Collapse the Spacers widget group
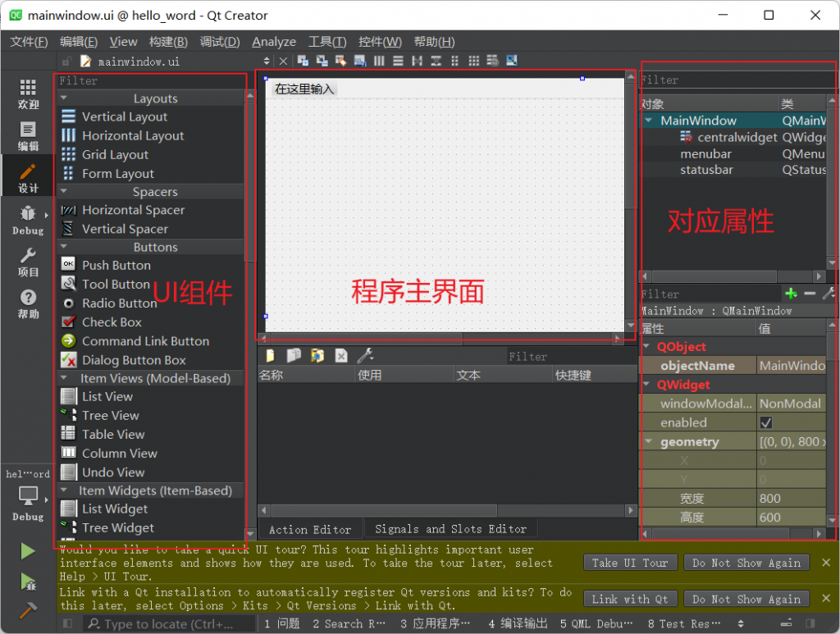Viewport: 840px width, 634px height. click(64, 191)
